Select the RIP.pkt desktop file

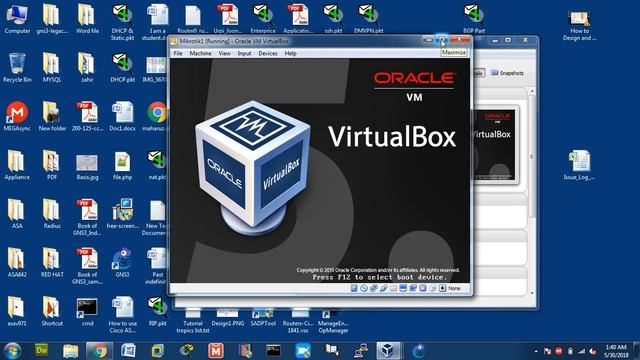[x=157, y=312]
